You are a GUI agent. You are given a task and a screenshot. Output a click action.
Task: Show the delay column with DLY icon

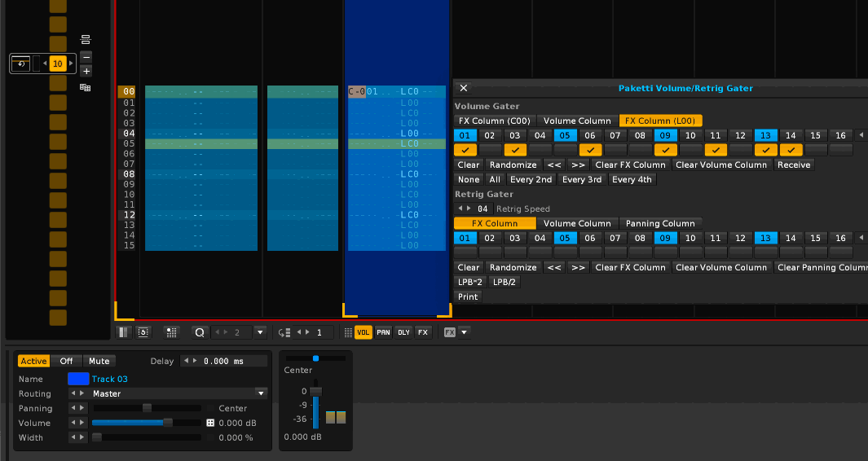click(403, 332)
